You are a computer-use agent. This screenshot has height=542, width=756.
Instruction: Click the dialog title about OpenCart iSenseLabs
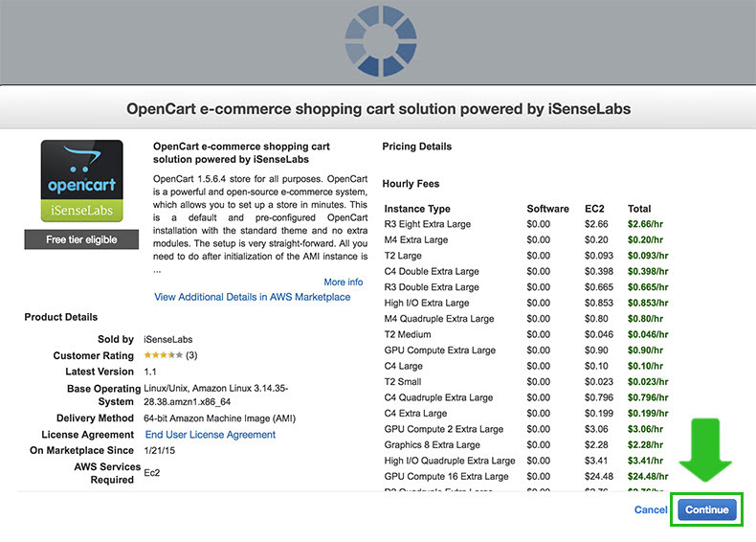[379, 109]
